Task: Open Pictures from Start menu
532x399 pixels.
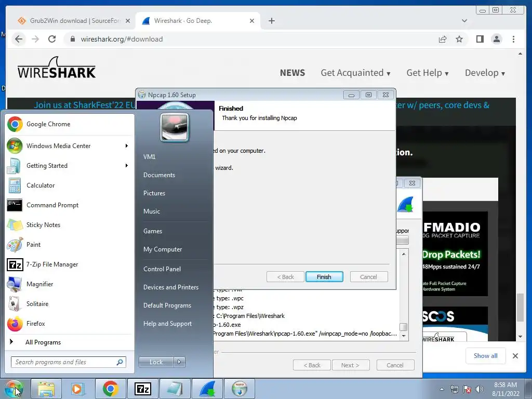Action: click(x=154, y=193)
